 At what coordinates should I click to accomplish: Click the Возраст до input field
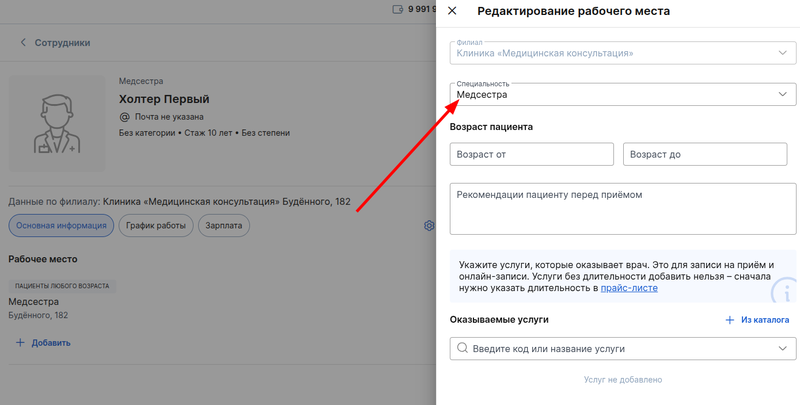(705, 154)
